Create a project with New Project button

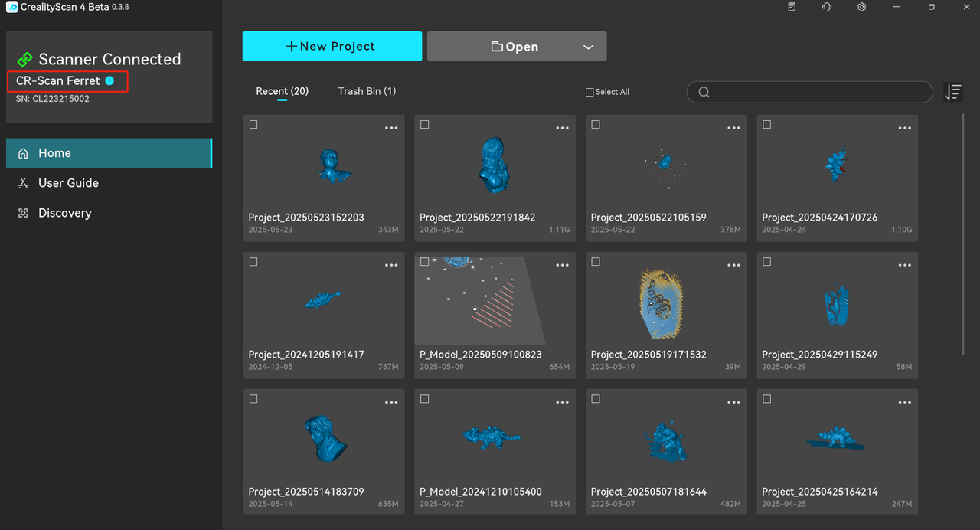point(332,46)
